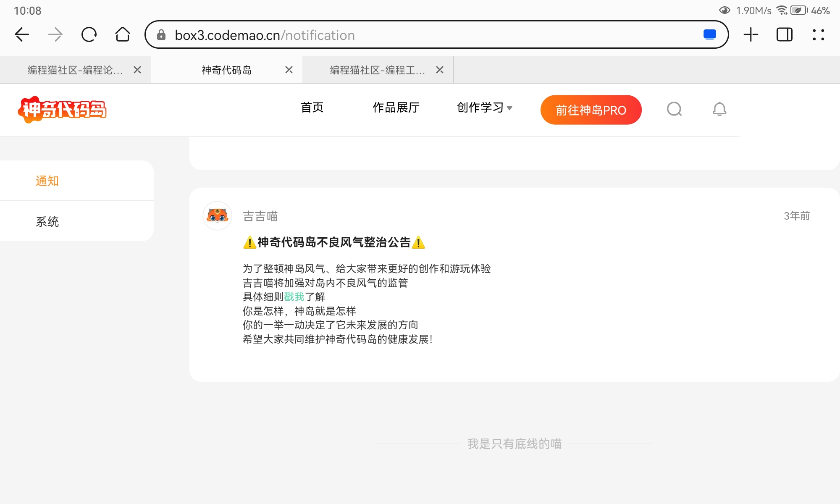Click the line 希望大家共同维护神奇代码岛的健康发展!
The image size is (840, 504).
click(x=338, y=339)
